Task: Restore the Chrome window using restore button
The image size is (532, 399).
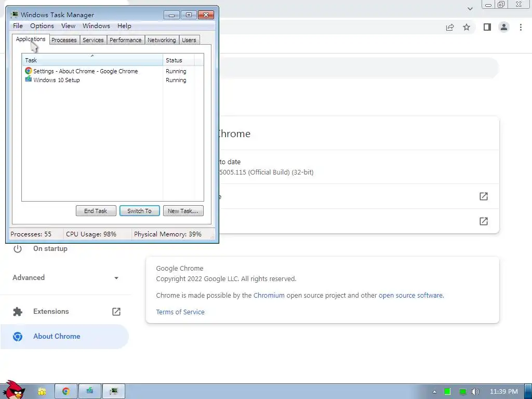Action: pyautogui.click(x=501, y=4)
